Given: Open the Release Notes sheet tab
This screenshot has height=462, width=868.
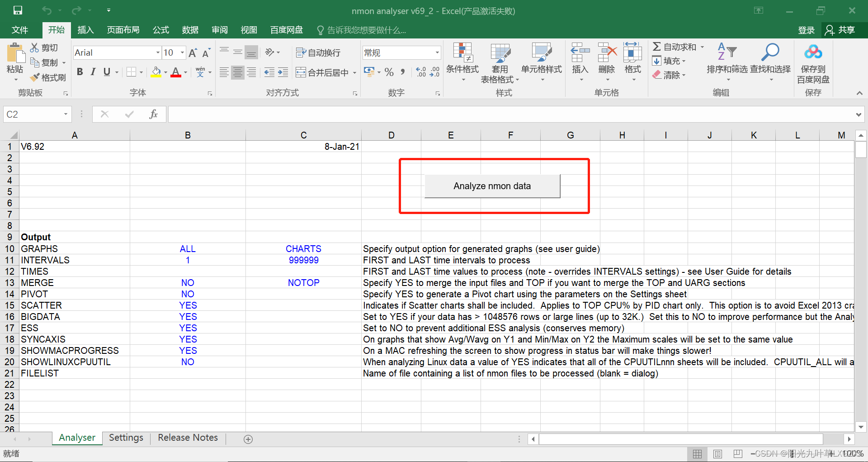Looking at the screenshot, I should (x=188, y=438).
